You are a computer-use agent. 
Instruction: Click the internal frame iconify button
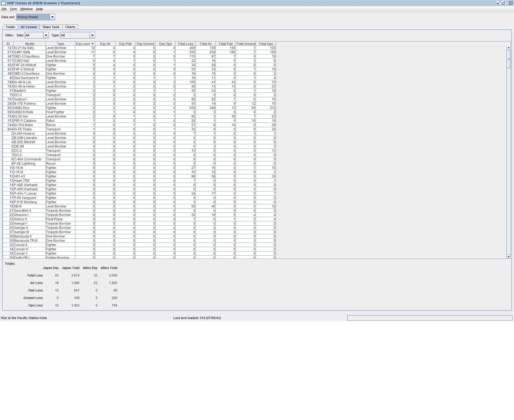pyautogui.click(x=498, y=3)
